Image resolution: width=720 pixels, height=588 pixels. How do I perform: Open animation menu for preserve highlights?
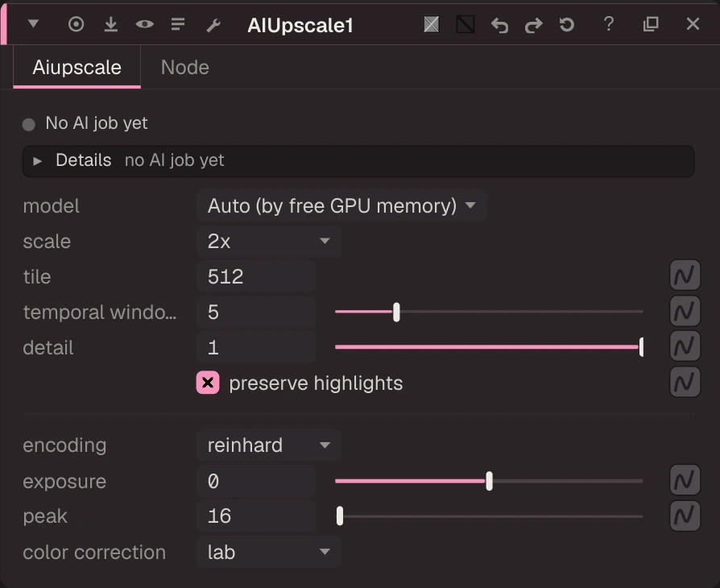(685, 382)
